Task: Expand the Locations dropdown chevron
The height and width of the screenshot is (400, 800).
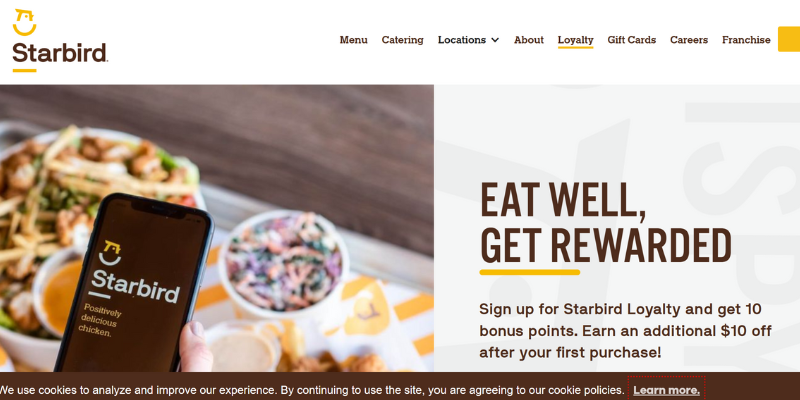Action: 495,40
